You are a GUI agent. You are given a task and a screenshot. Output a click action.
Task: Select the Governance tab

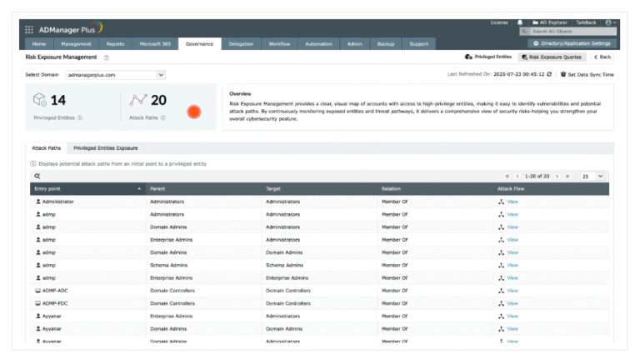click(200, 43)
